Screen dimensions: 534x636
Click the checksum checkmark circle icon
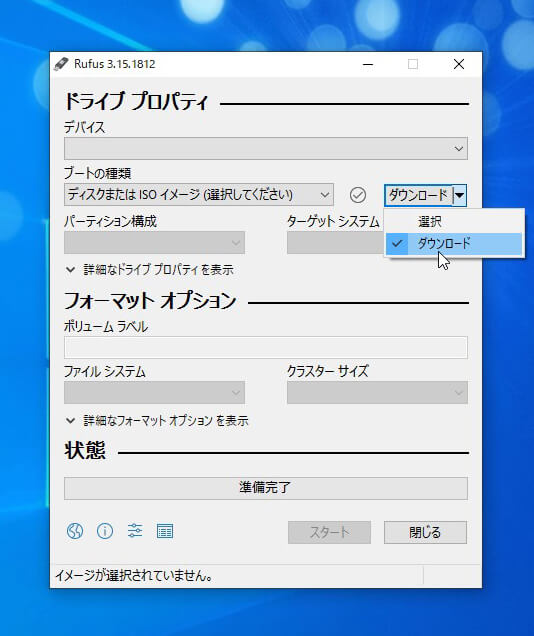358,195
